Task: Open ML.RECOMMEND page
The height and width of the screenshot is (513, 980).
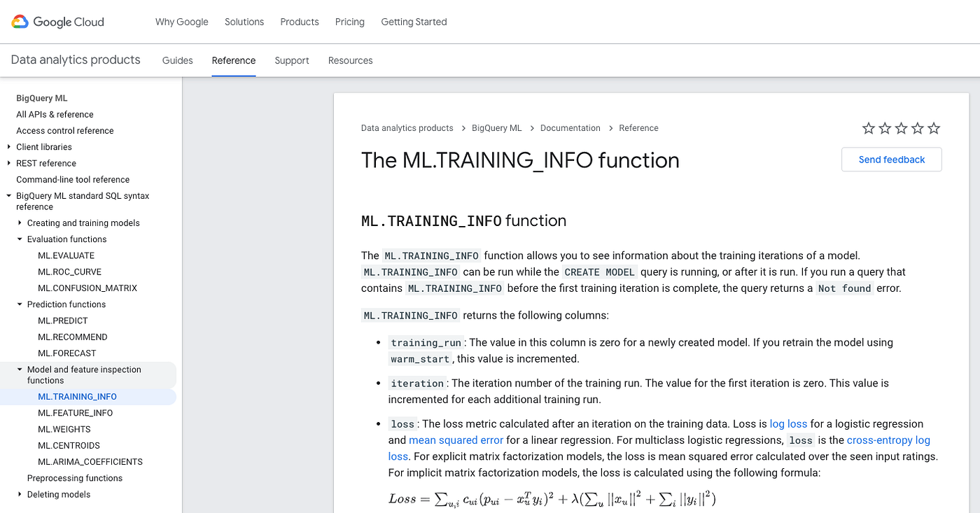Action: pyautogui.click(x=73, y=337)
